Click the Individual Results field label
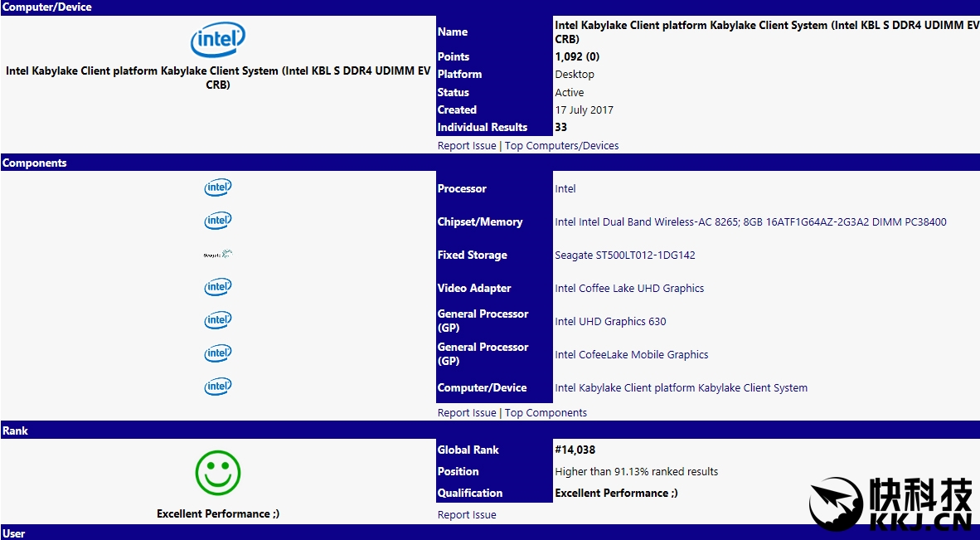980x540 pixels. pos(483,127)
